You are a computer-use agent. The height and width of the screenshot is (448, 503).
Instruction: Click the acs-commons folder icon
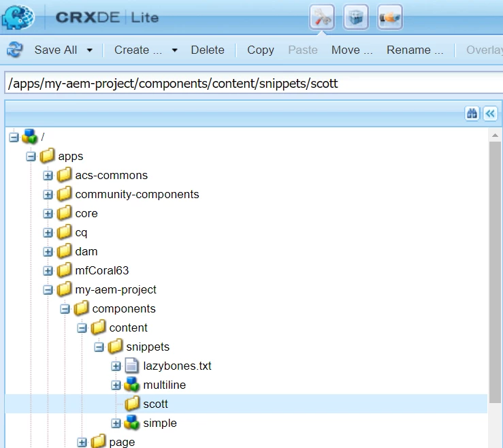(x=64, y=175)
